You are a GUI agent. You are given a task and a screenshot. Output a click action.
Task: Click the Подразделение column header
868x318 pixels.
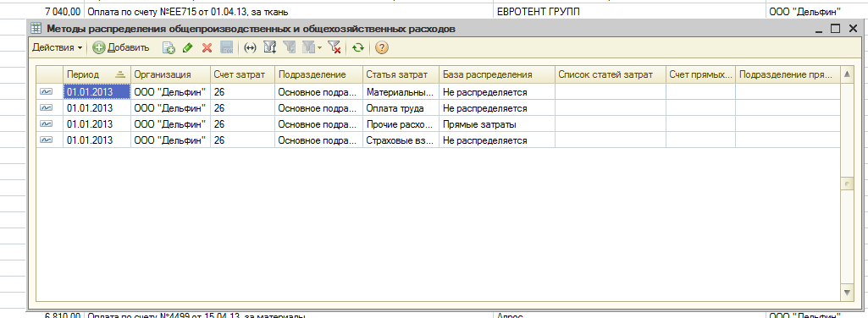(x=319, y=74)
